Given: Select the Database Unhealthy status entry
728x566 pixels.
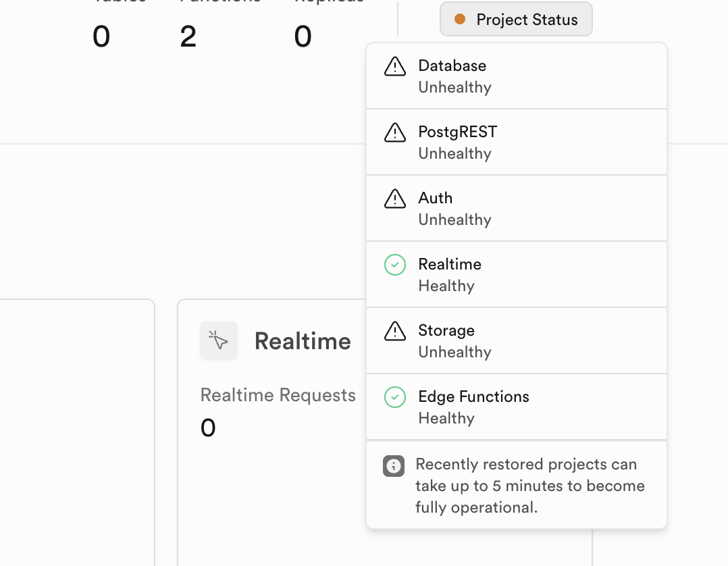Looking at the screenshot, I should [x=516, y=76].
